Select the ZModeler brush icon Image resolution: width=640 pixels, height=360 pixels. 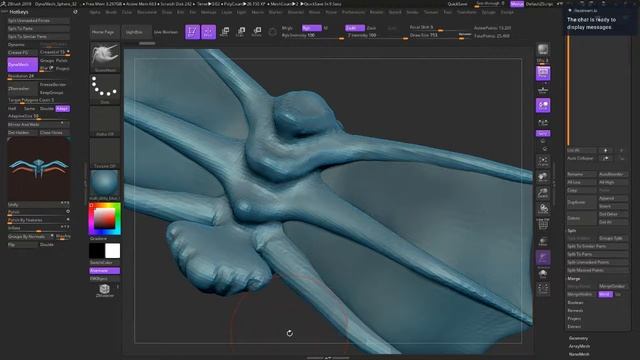105,290
